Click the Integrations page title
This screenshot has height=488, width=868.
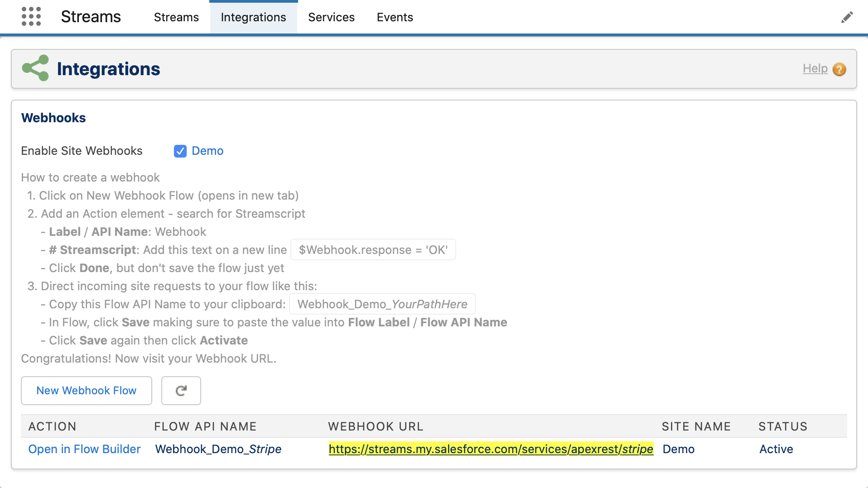pos(108,69)
